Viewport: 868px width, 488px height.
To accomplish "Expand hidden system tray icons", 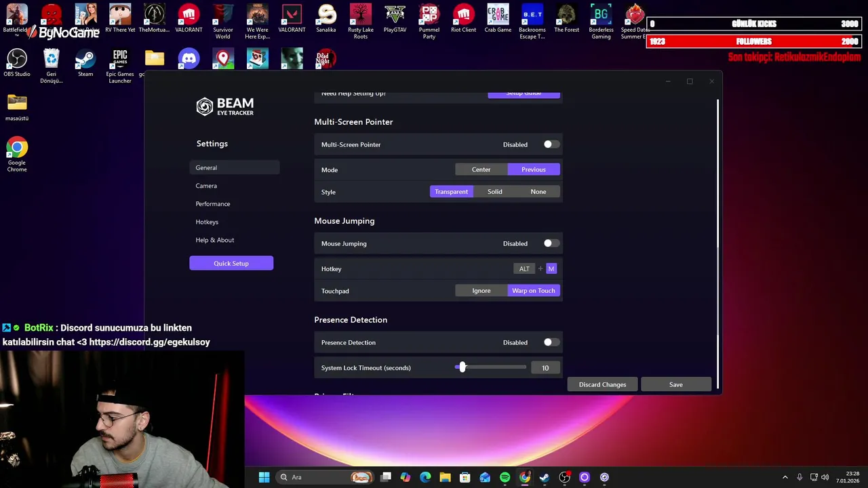I will click(x=785, y=477).
